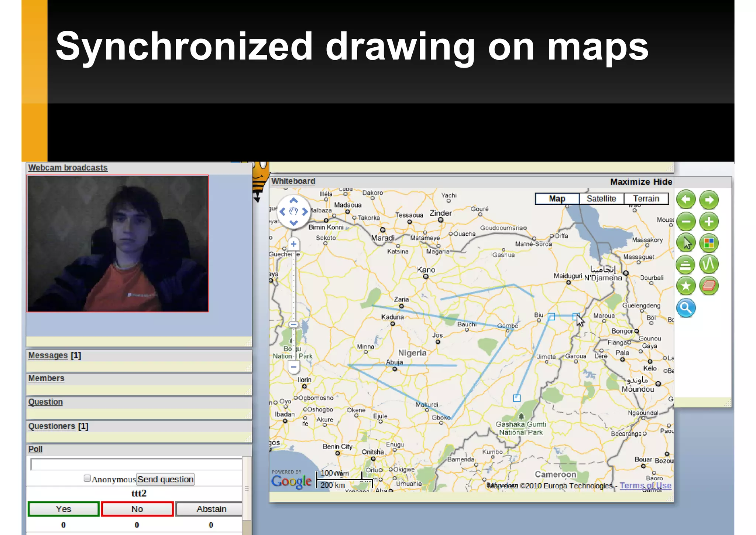Vote No in the poll
Viewport: 756px width, 535px height.
(137, 509)
